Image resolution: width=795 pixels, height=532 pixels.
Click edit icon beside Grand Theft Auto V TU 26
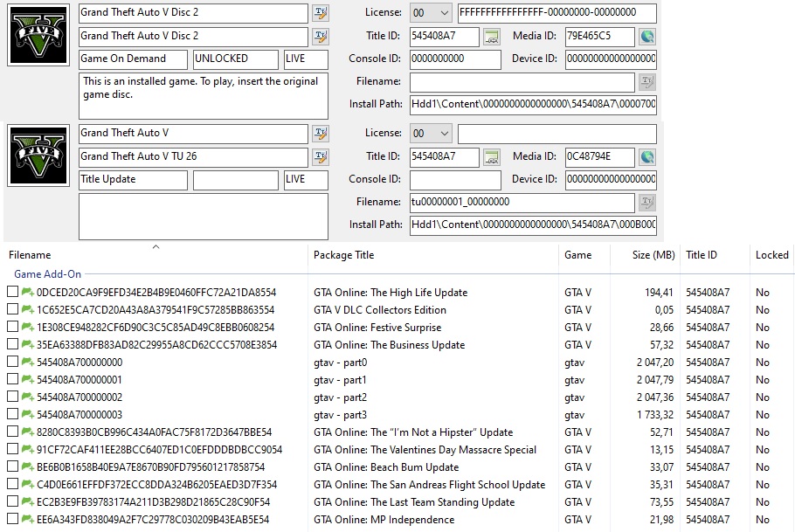coord(320,156)
